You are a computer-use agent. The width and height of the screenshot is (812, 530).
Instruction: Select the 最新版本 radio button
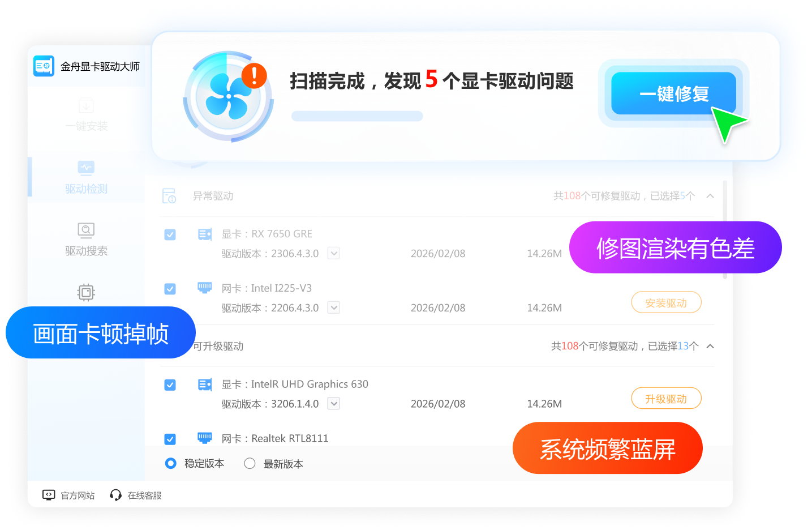250,464
